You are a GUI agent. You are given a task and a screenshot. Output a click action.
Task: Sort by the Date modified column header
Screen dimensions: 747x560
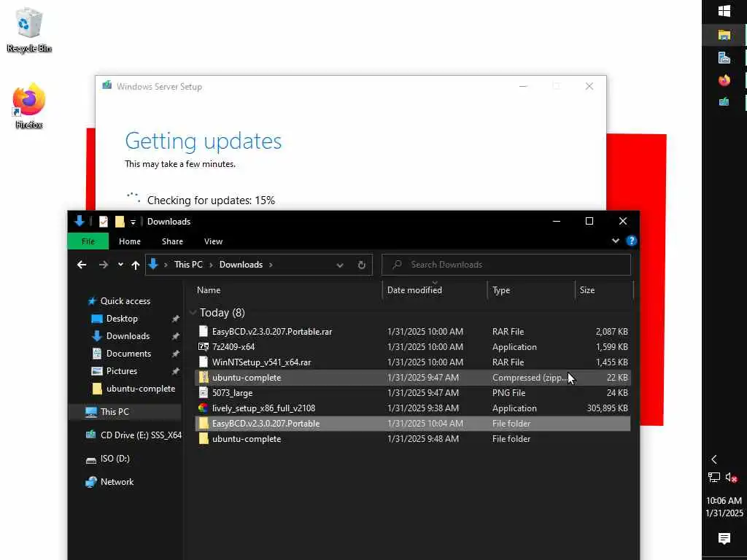click(x=414, y=290)
